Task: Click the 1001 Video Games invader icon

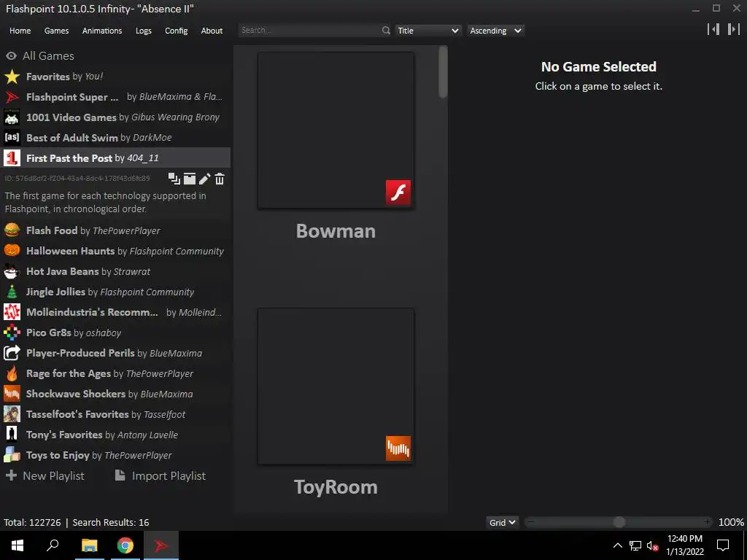Action: (x=12, y=117)
